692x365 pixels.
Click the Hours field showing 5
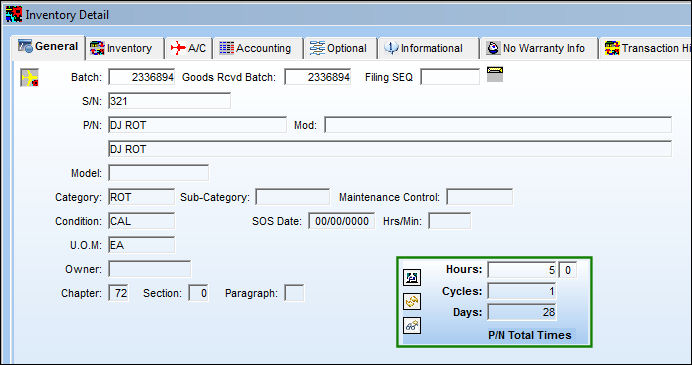[522, 270]
